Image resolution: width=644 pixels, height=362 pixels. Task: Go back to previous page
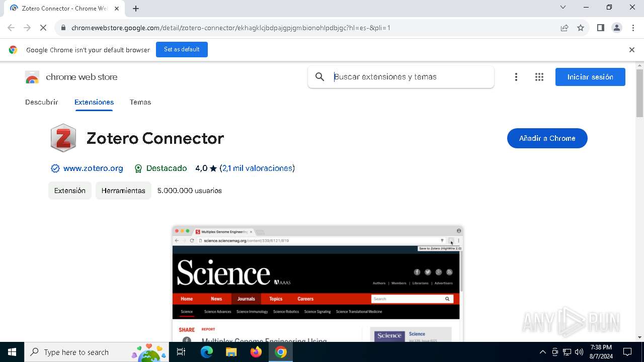(x=11, y=28)
